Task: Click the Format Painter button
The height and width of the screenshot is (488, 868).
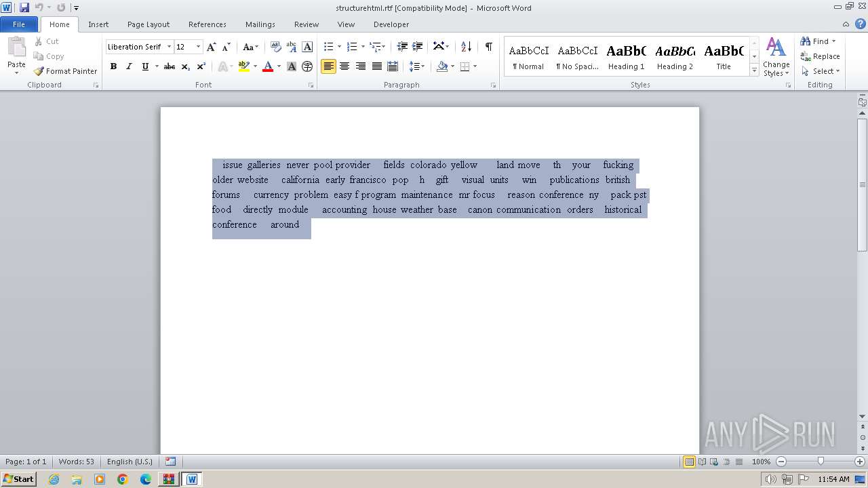Action: 65,71
